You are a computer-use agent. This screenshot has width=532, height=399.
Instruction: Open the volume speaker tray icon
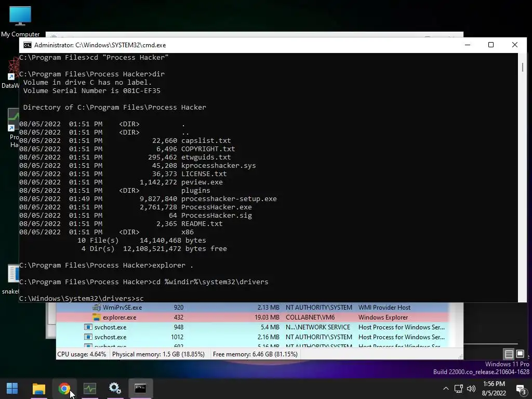(x=471, y=389)
